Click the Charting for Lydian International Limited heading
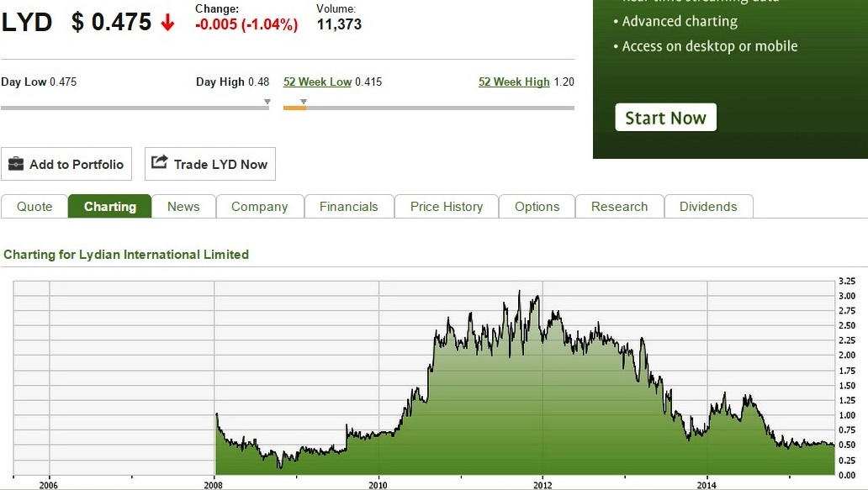The width and height of the screenshot is (868, 490). pyautogui.click(x=126, y=255)
